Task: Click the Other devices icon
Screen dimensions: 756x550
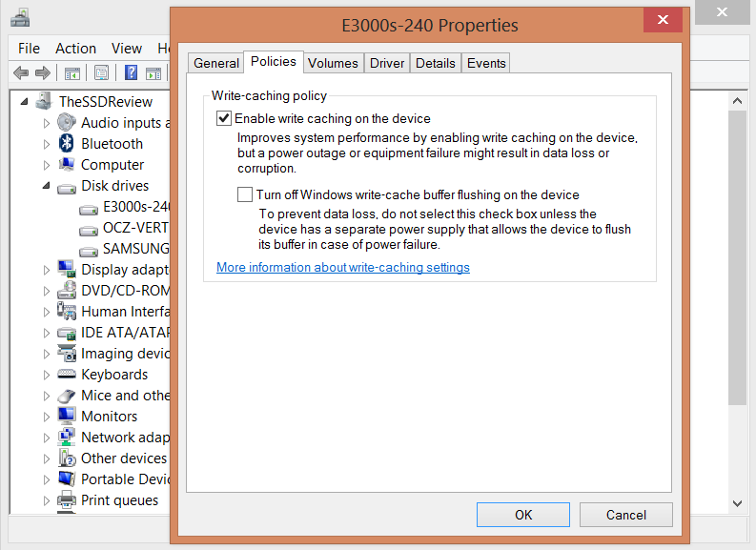Action: [67, 458]
